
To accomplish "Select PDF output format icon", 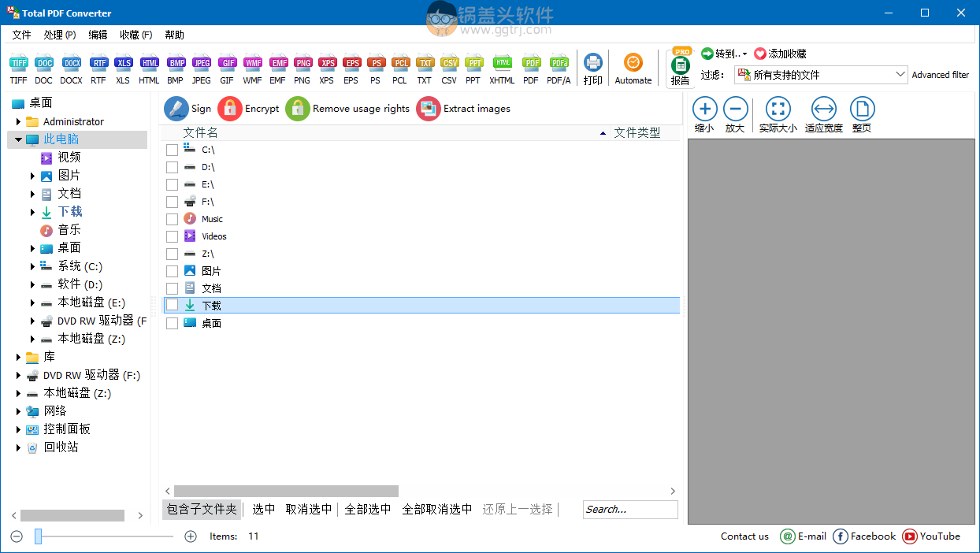I will pyautogui.click(x=532, y=63).
